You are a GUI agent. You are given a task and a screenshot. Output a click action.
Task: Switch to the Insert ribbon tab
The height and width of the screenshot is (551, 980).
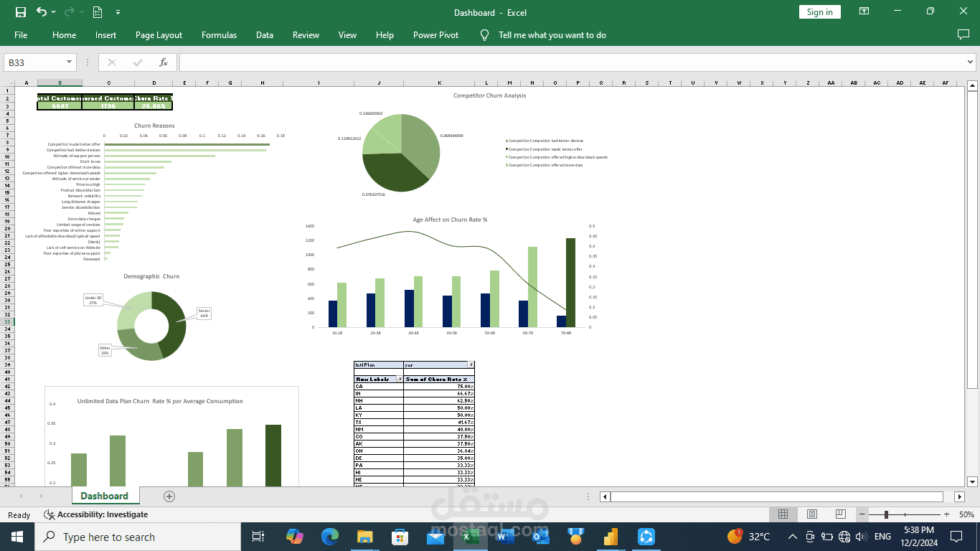coord(105,35)
